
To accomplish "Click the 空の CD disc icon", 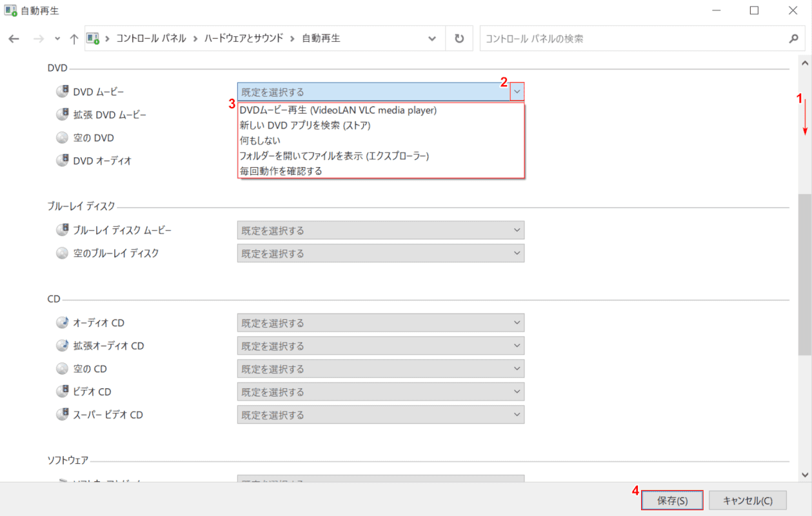I will pos(62,369).
